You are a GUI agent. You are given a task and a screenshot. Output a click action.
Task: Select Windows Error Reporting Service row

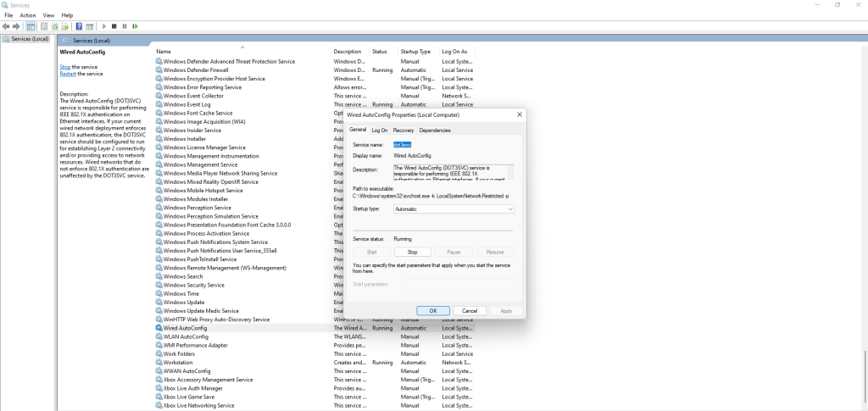tap(314, 87)
